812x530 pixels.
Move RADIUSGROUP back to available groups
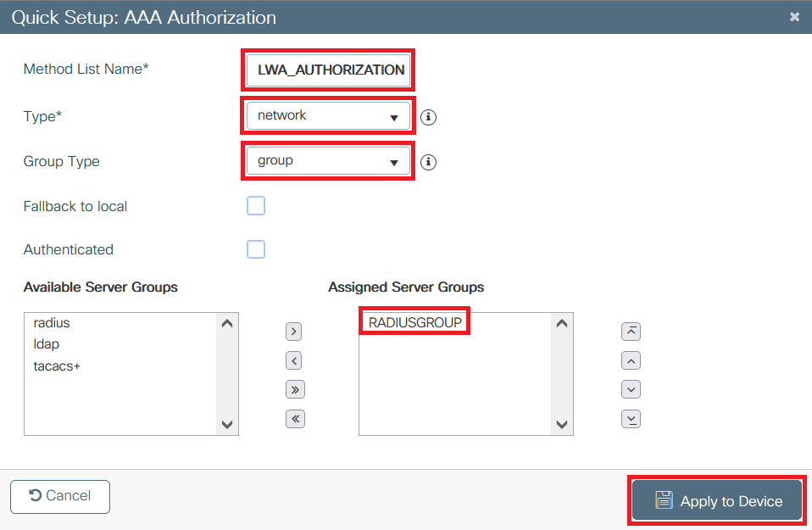(x=293, y=360)
